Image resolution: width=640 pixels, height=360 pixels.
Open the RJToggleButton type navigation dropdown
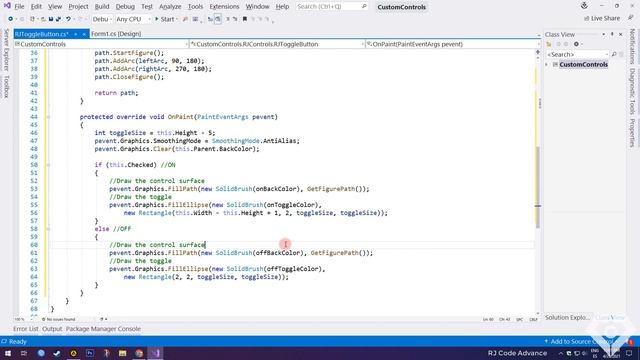[277, 44]
